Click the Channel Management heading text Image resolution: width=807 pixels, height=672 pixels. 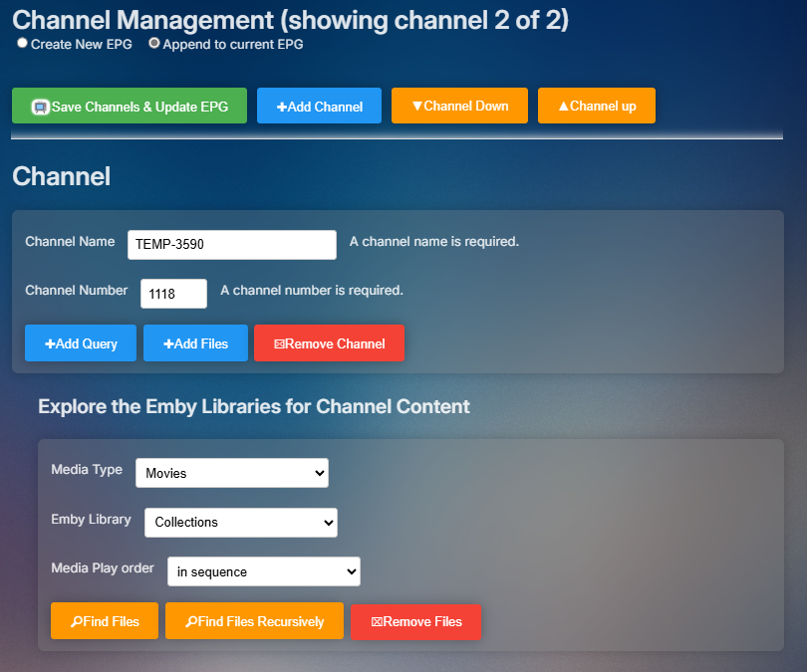[290, 21]
